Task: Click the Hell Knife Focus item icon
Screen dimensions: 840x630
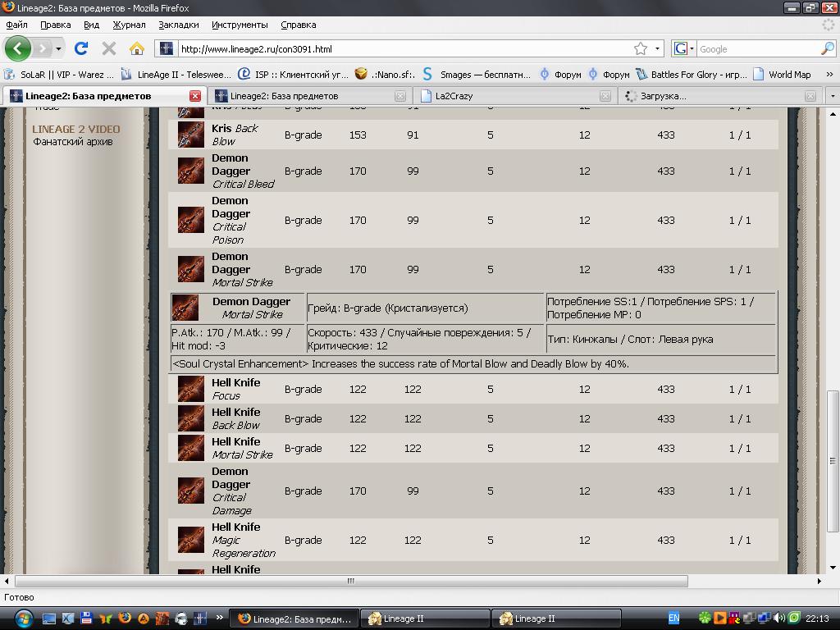Action: tap(190, 389)
